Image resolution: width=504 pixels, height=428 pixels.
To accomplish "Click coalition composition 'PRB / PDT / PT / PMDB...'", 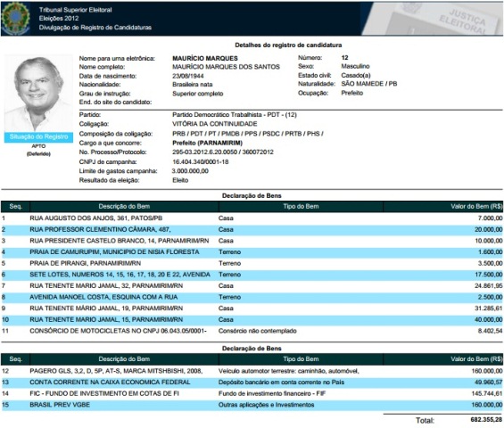I will tap(248, 134).
